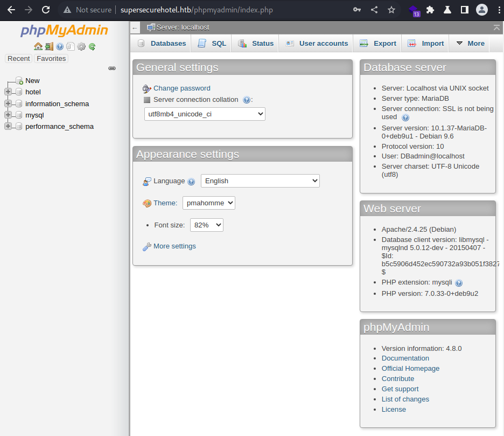Click the chain link icon in navigation panel
This screenshot has height=436, width=504.
(x=112, y=68)
